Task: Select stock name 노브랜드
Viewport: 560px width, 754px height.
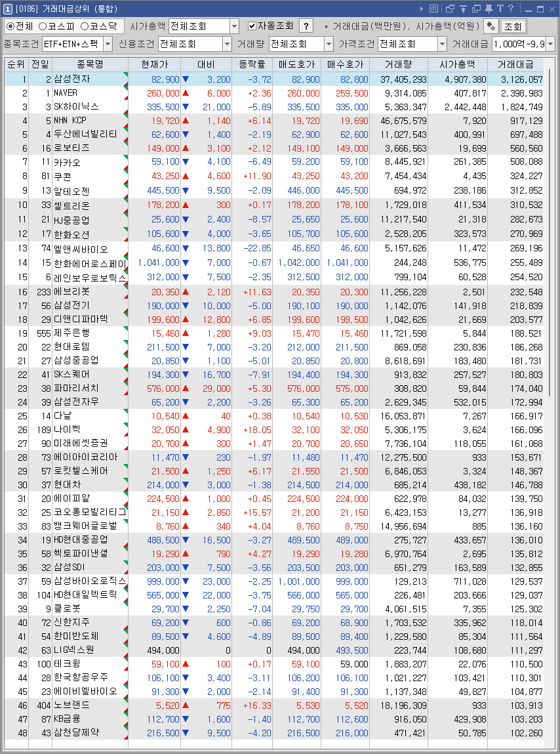Action: click(x=71, y=705)
